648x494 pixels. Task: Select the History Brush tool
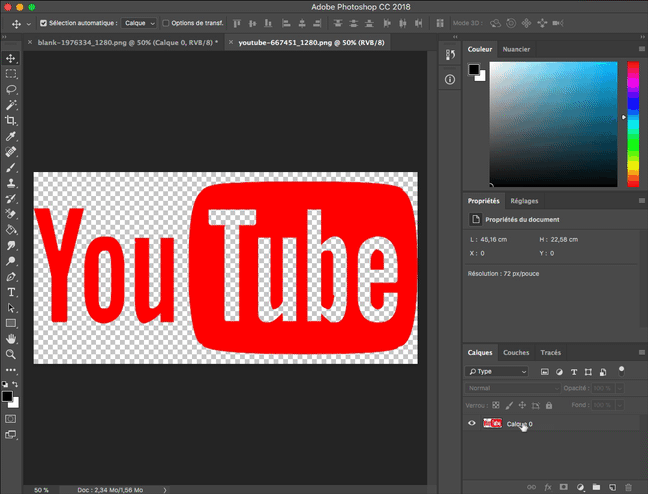click(11, 199)
